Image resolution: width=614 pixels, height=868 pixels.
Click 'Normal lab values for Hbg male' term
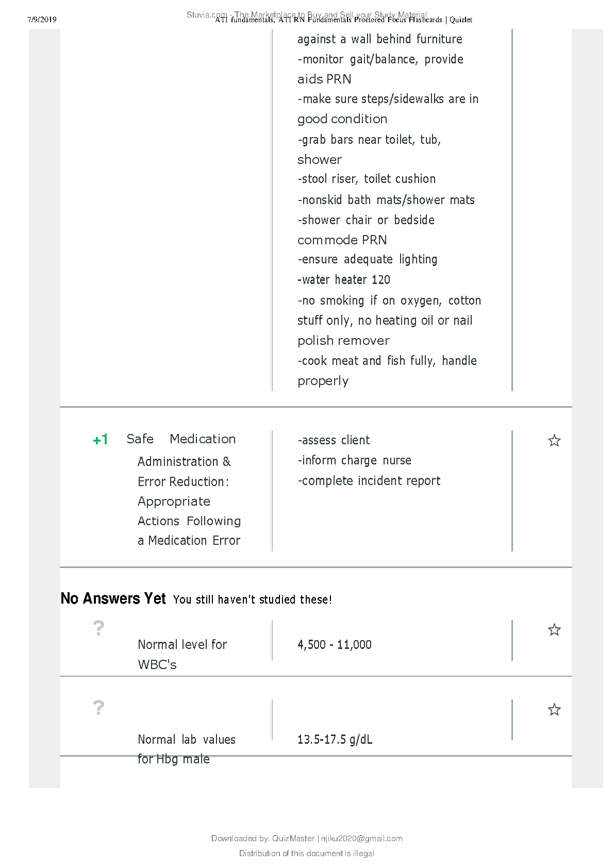click(187, 749)
